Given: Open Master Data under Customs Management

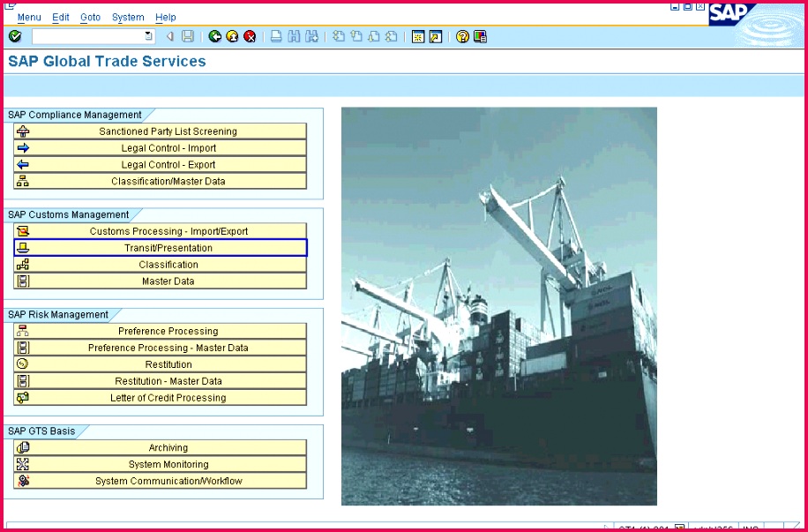Looking at the screenshot, I should click(161, 281).
